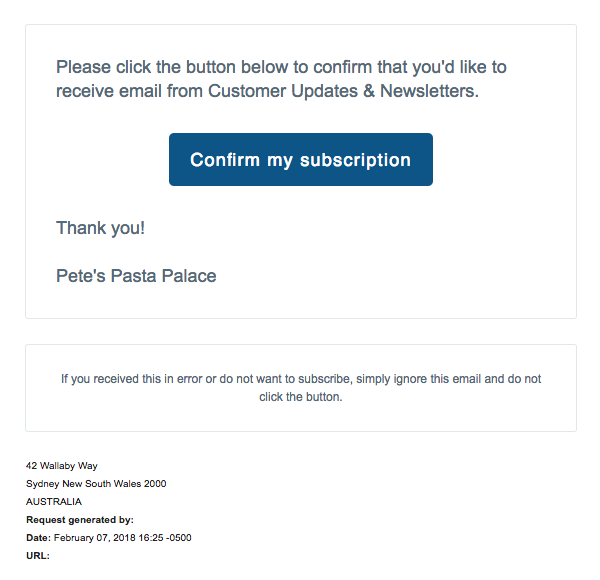Click the "click the button." closing line
This screenshot has height=580, width=600.
click(300, 397)
